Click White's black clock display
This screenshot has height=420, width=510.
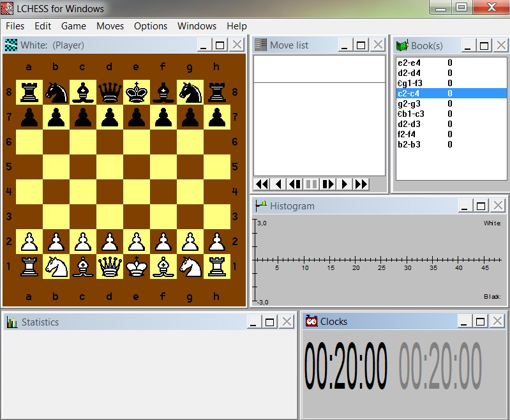click(346, 365)
